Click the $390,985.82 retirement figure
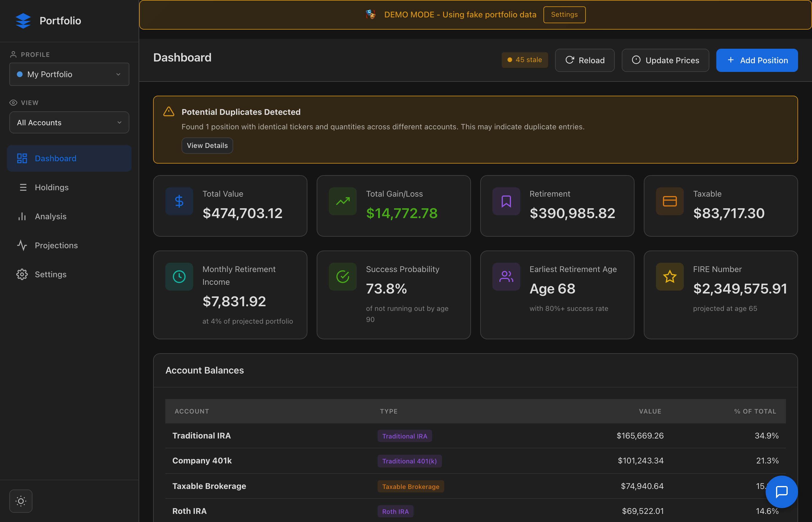 572,213
